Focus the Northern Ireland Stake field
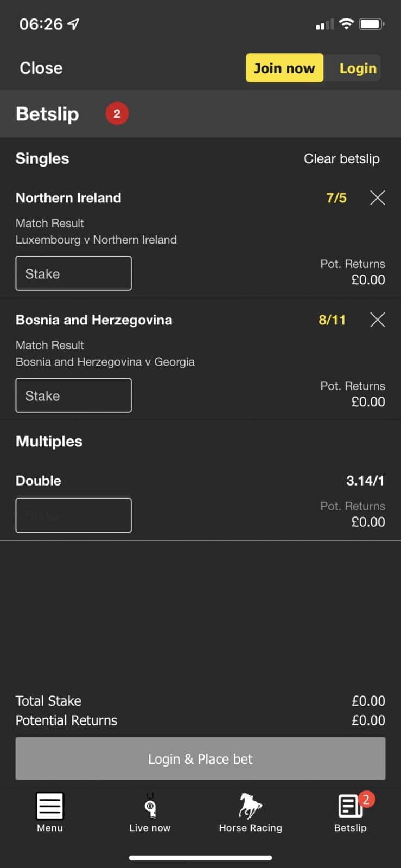 pyautogui.click(x=73, y=273)
